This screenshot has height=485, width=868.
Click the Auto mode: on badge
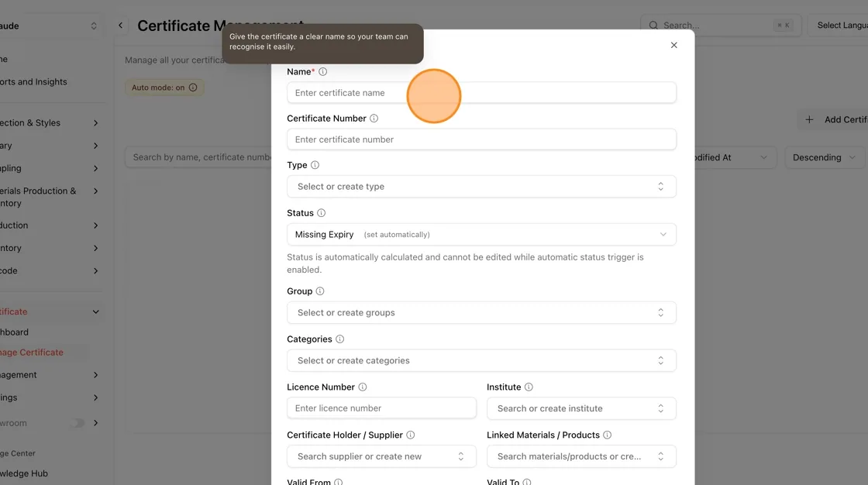tap(164, 88)
